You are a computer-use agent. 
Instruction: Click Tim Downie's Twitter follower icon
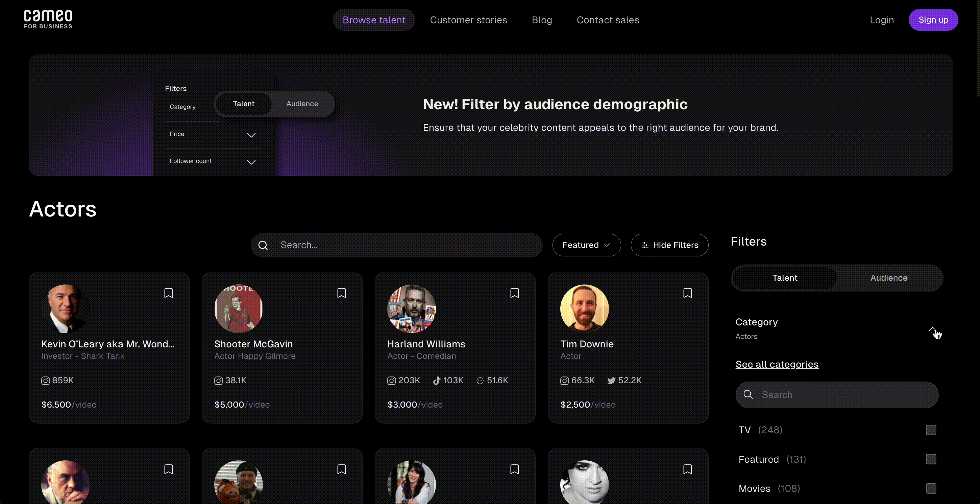click(x=611, y=381)
